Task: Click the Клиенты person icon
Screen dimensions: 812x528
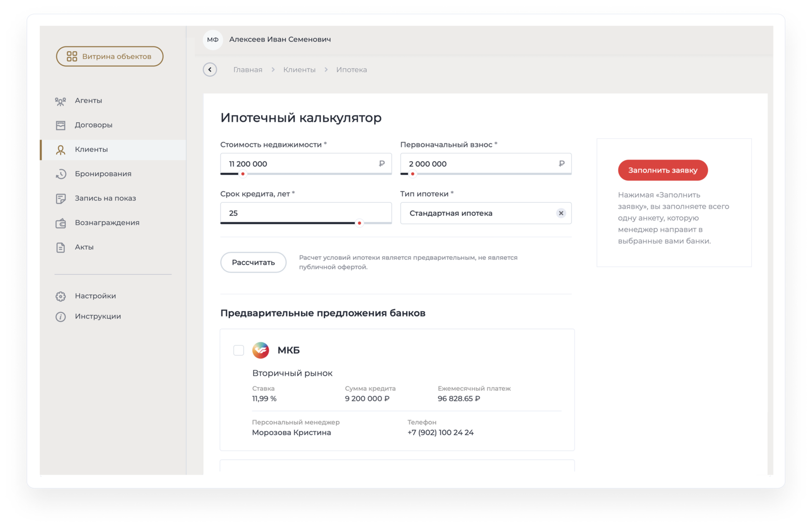Action: (x=60, y=150)
